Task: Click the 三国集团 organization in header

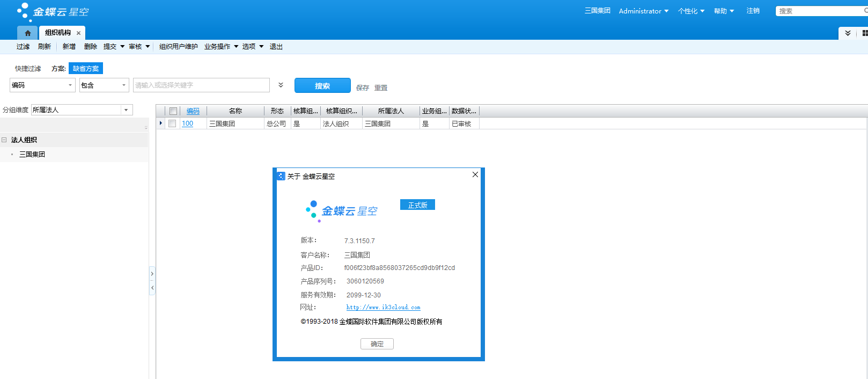Action: coord(598,11)
